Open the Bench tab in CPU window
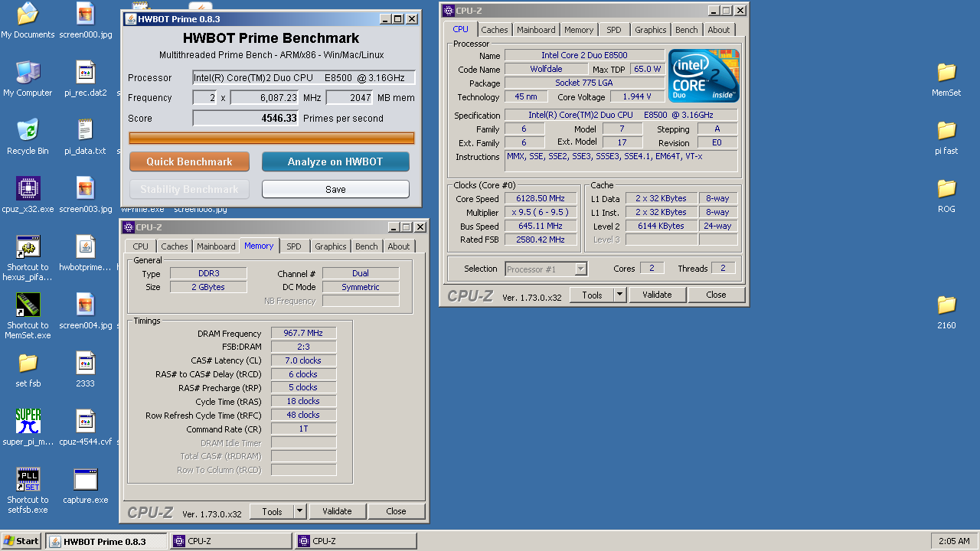Viewport: 980px width, 551px height. [x=687, y=30]
